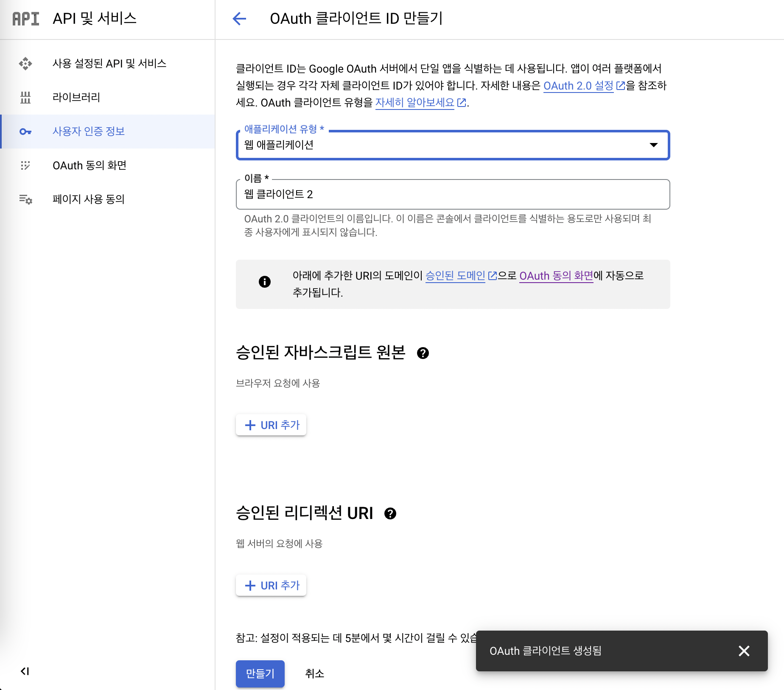Click the 승인된 리디렉션 URI heading

[x=305, y=513]
